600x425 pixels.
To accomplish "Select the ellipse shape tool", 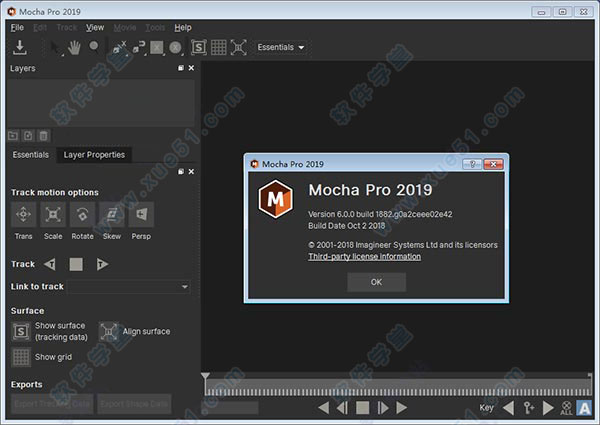I will pos(175,48).
